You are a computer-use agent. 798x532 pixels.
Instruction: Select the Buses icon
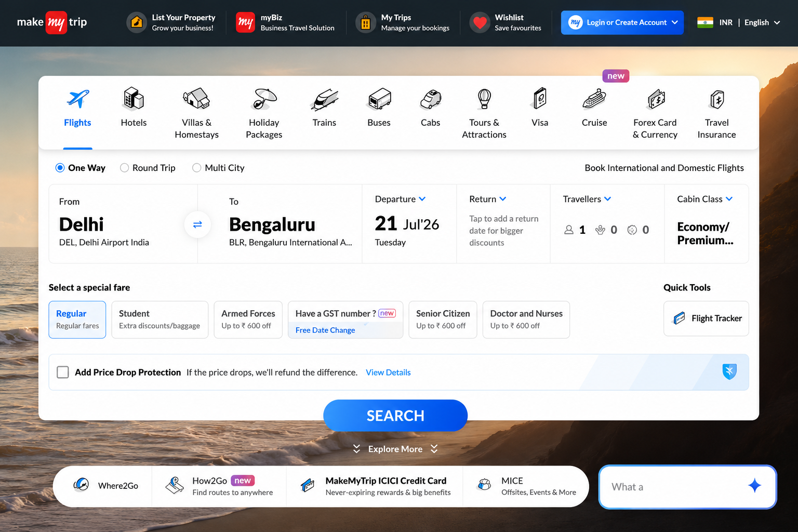coord(379,99)
